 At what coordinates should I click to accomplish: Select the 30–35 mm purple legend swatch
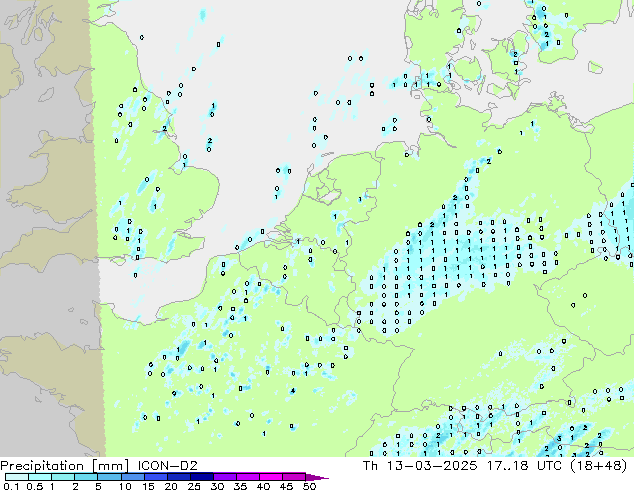(225, 477)
